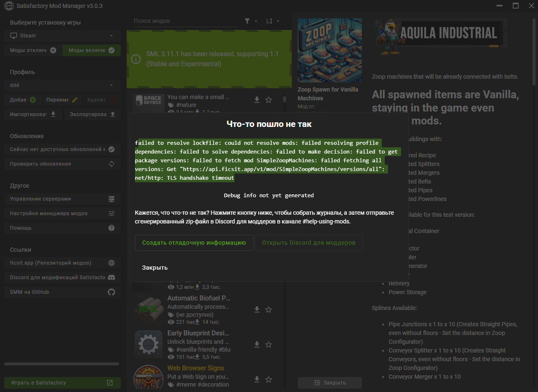
Task: Open the mod sort order dropdown
Action: (273, 21)
